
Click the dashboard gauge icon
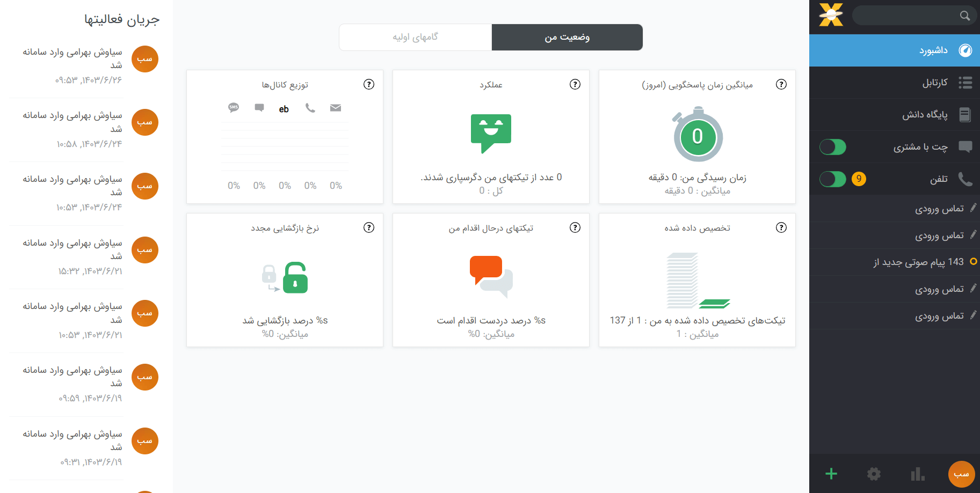966,50
